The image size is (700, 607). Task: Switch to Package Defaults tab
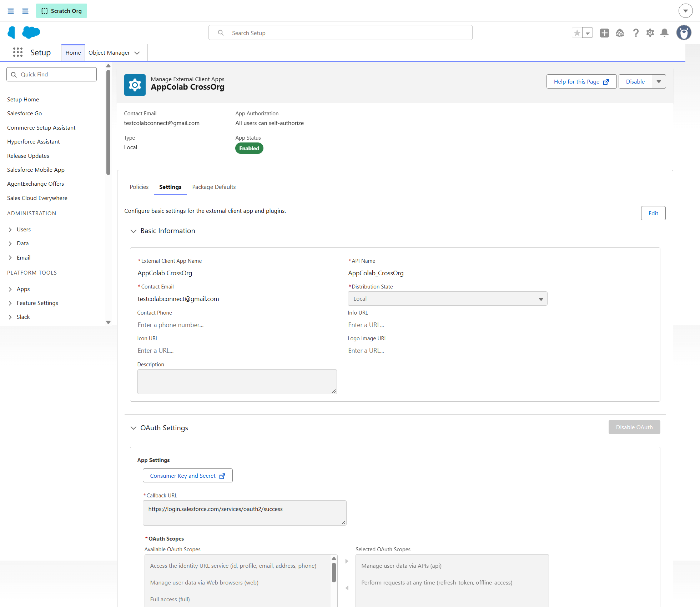coord(214,187)
